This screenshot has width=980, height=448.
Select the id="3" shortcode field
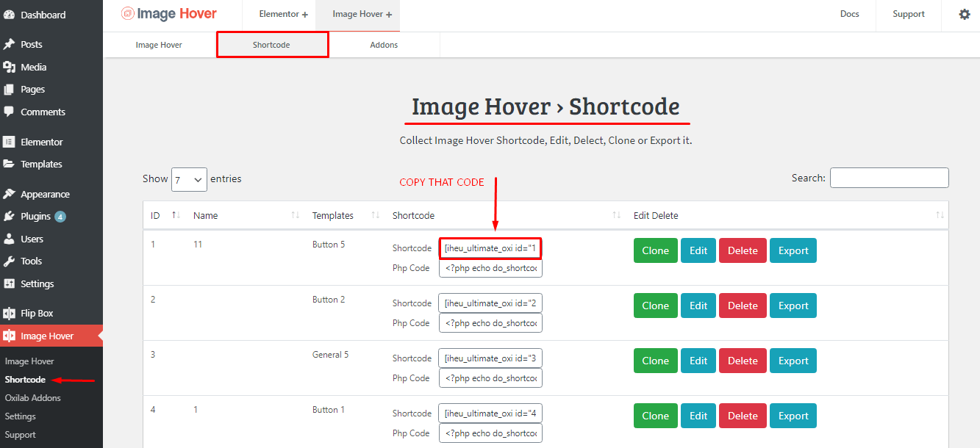[x=490, y=358]
